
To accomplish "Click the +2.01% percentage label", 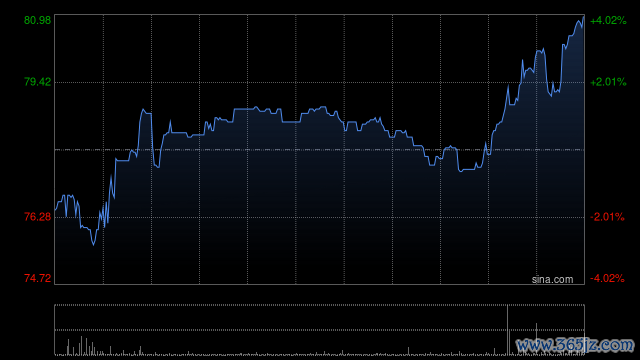I will [608, 82].
